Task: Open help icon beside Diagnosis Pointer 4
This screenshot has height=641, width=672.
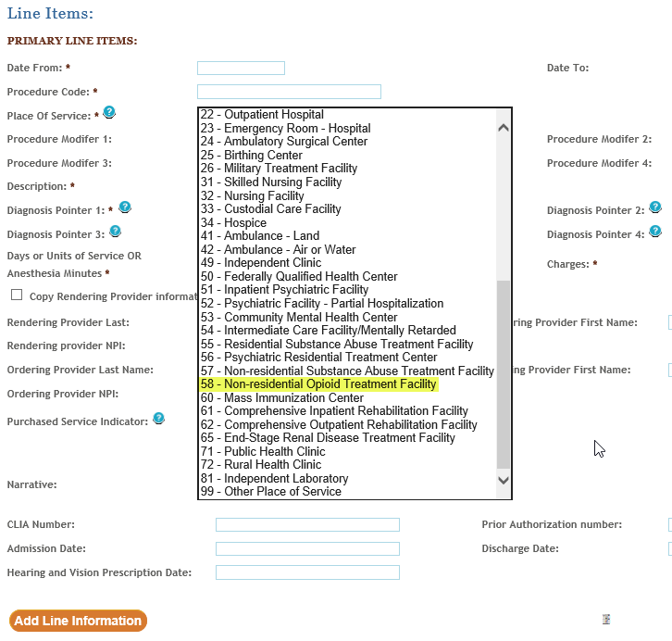Action: (x=654, y=231)
